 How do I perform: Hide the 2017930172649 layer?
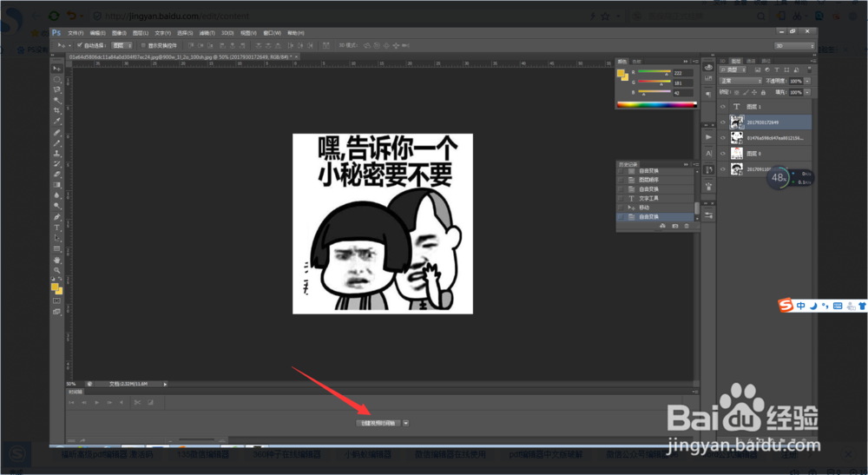click(x=723, y=122)
